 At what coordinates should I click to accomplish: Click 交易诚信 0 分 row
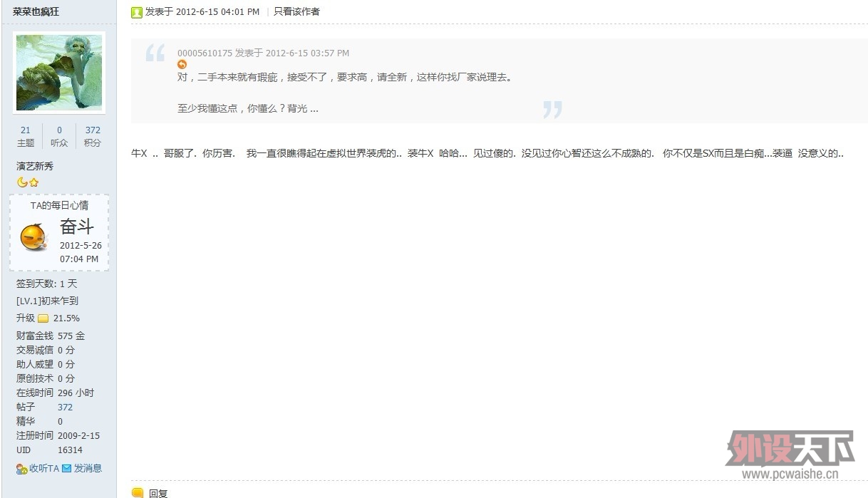pos(46,350)
